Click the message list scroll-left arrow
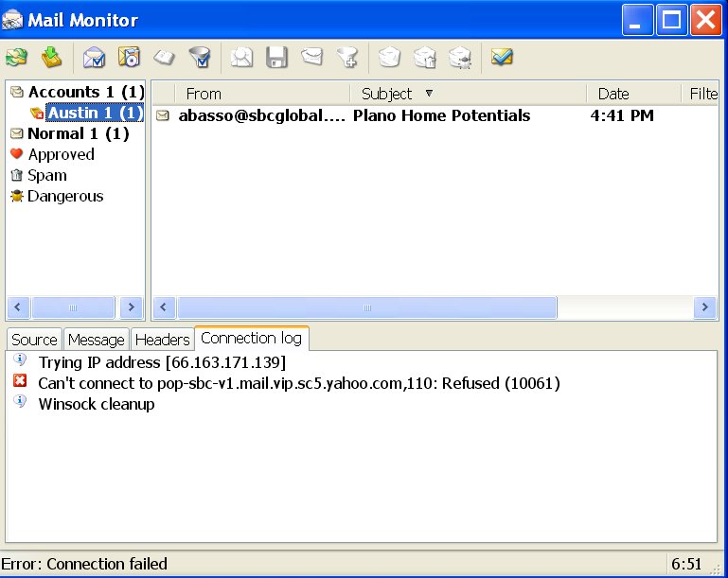Viewport: 728px width, 578px height. click(x=164, y=307)
